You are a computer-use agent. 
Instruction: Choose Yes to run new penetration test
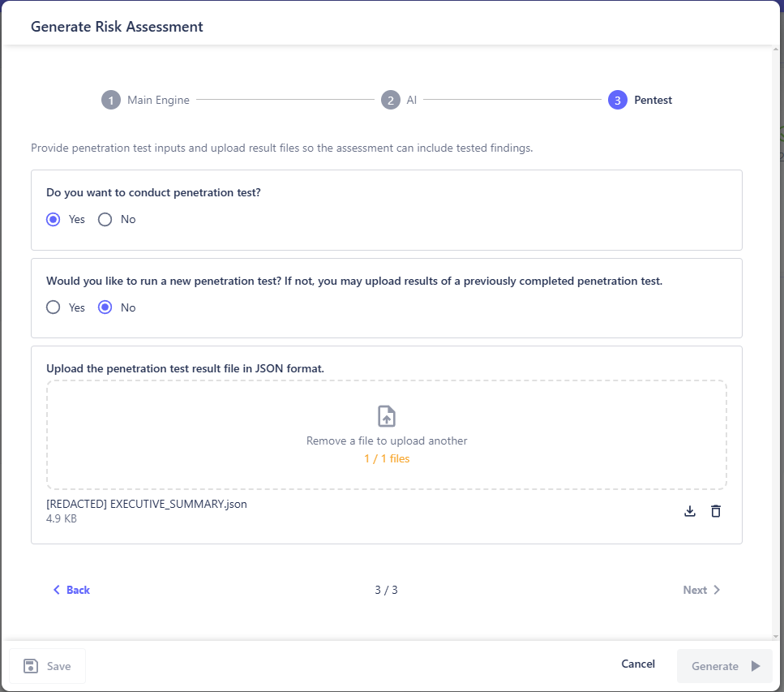(x=53, y=307)
